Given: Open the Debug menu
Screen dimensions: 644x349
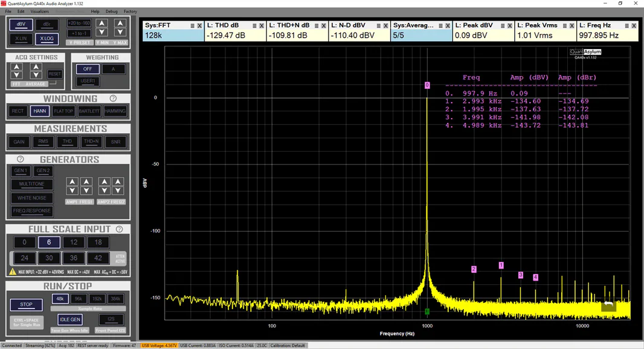Looking at the screenshot, I should (112, 11).
